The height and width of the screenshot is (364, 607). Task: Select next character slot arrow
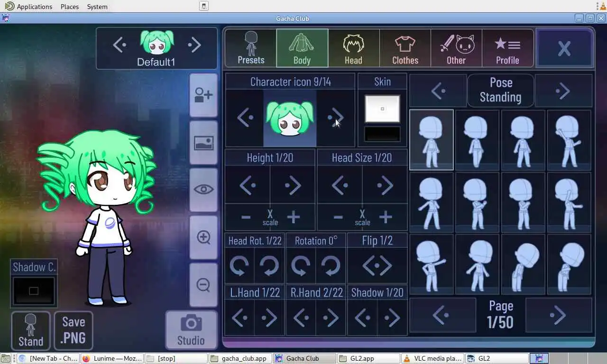tap(194, 45)
